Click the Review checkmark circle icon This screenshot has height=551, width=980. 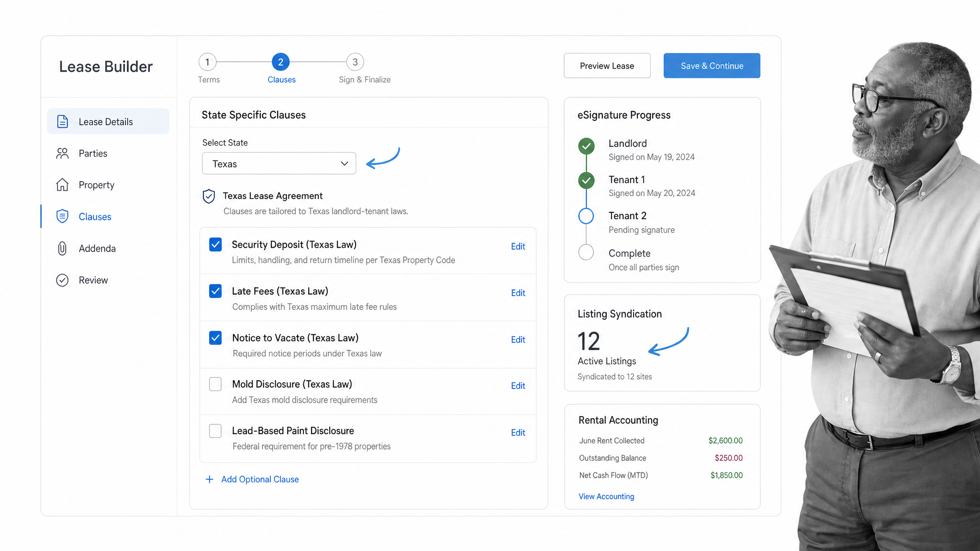pyautogui.click(x=62, y=280)
